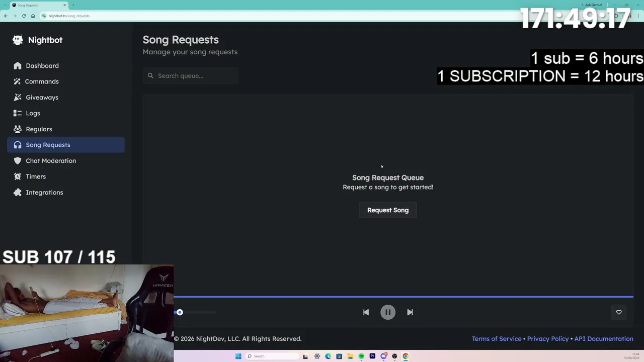Click the 'Song Request Queue' heading text
Screen dimensions: 644x362
(388, 177)
